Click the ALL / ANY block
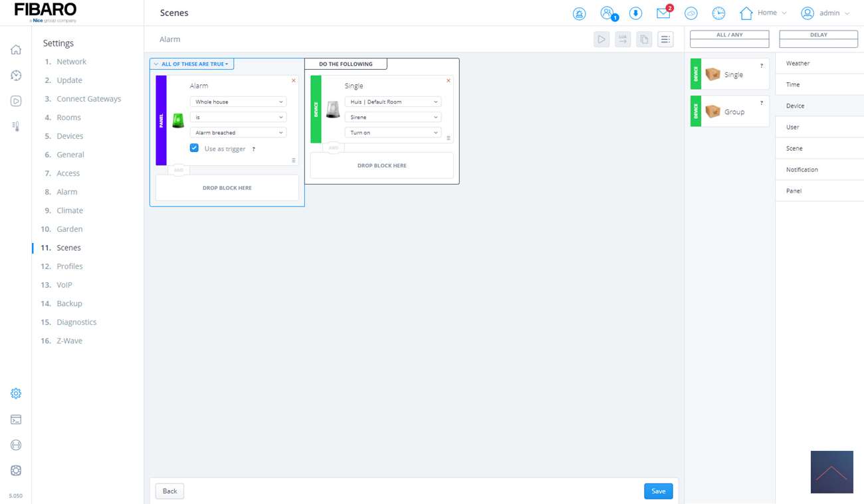The height and width of the screenshot is (504, 864). [x=730, y=39]
